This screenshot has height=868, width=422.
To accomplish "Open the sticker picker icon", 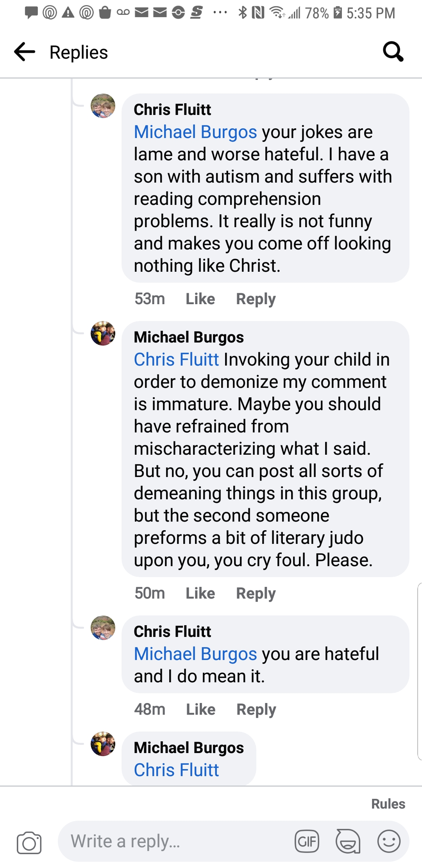I will [348, 841].
